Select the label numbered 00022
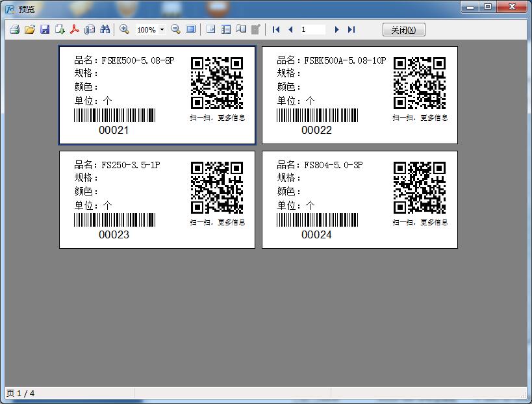Image resolution: width=532 pixels, height=404 pixels. tap(360, 95)
